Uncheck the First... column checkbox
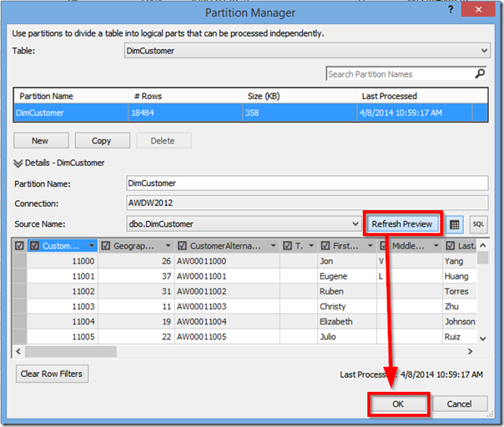 [325, 246]
